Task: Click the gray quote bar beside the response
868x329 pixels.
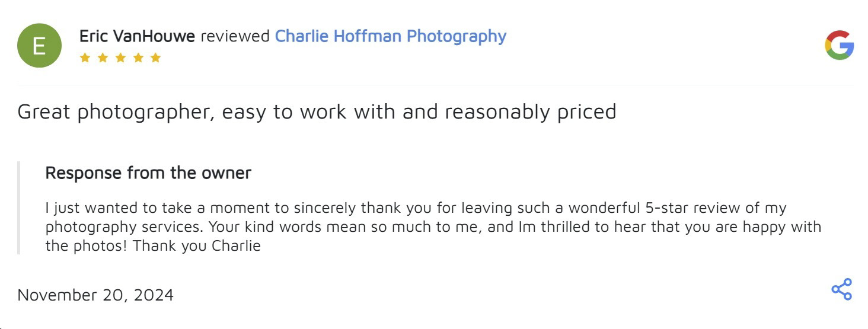Action: point(18,207)
